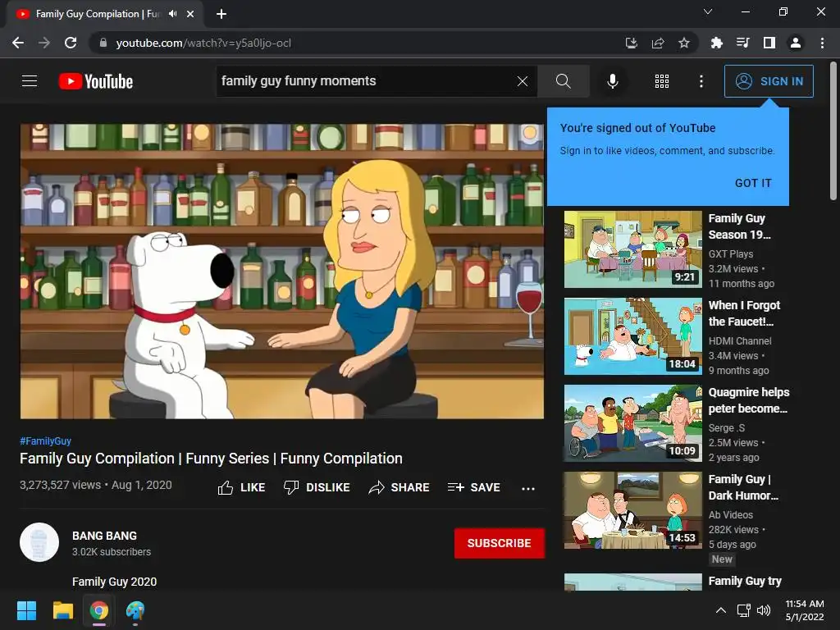Click Ab Videos channel name
This screenshot has height=630, width=840.
point(731,515)
